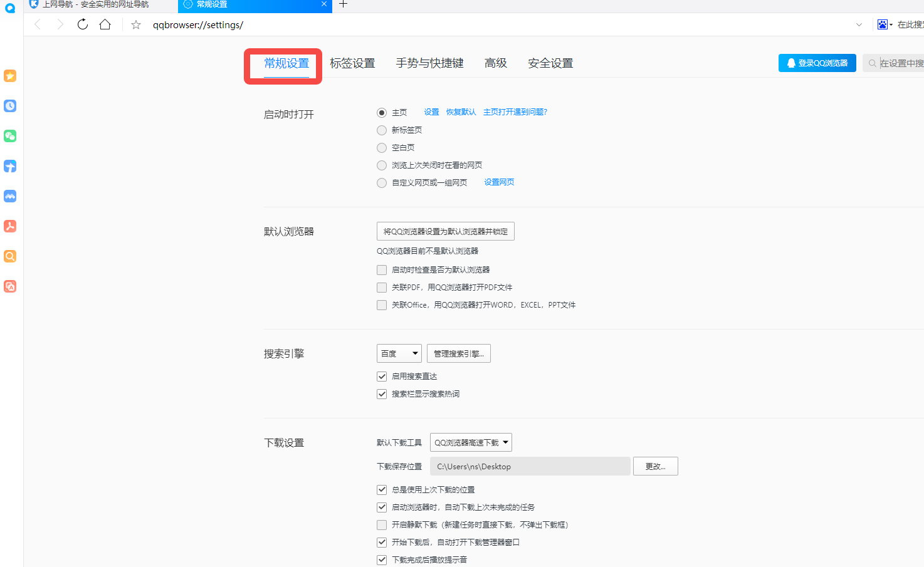Click 登录QQ浏览器 button
Viewport: 924px width, 567px height.
click(817, 63)
